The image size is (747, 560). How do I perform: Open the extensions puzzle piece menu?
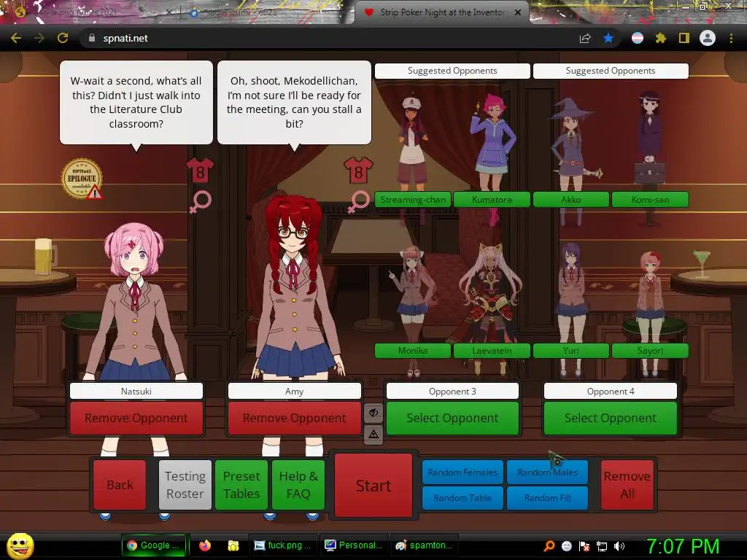[660, 38]
